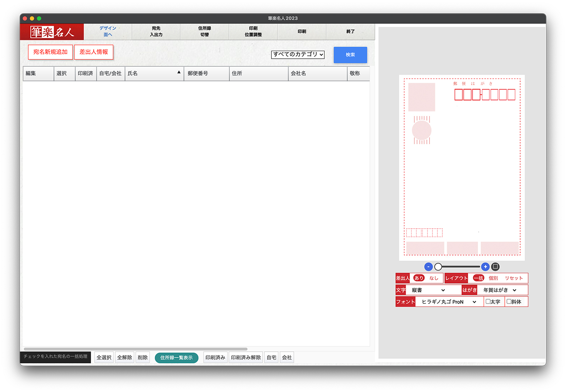Click 編集 column header
The image size is (566, 392).
(x=38, y=73)
